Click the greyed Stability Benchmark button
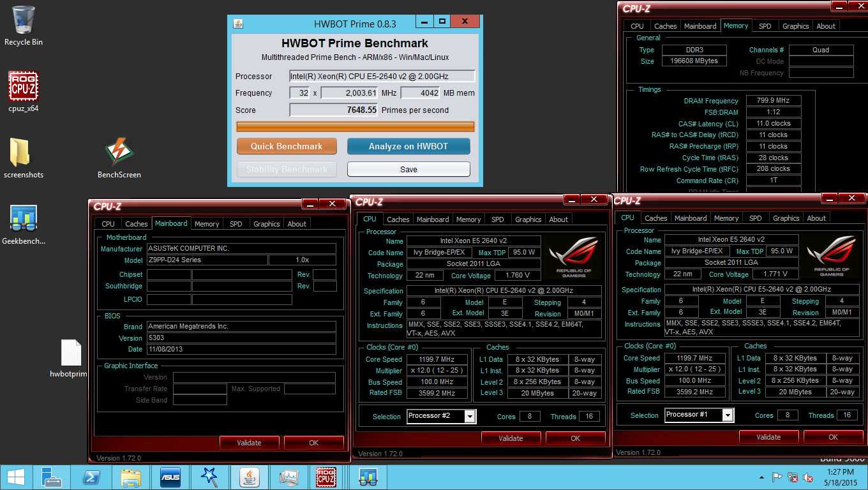 point(287,169)
